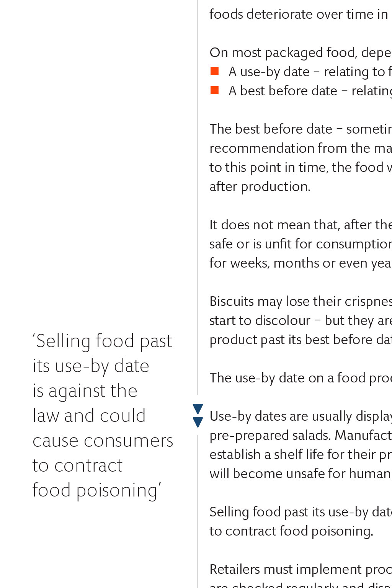The width and height of the screenshot is (392, 588).
Task: Click the line 'A best before date – relating'
Action: point(310,91)
